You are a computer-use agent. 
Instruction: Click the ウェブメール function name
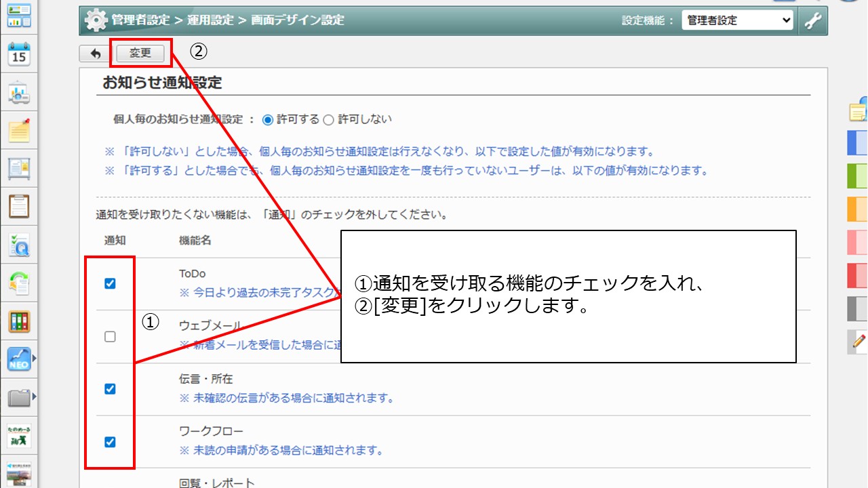point(210,326)
